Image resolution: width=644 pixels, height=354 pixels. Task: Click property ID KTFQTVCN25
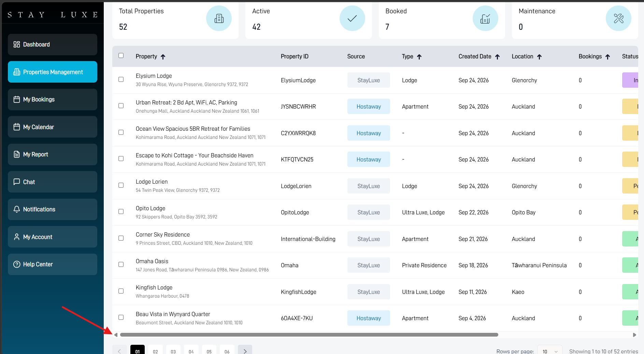pyautogui.click(x=297, y=160)
